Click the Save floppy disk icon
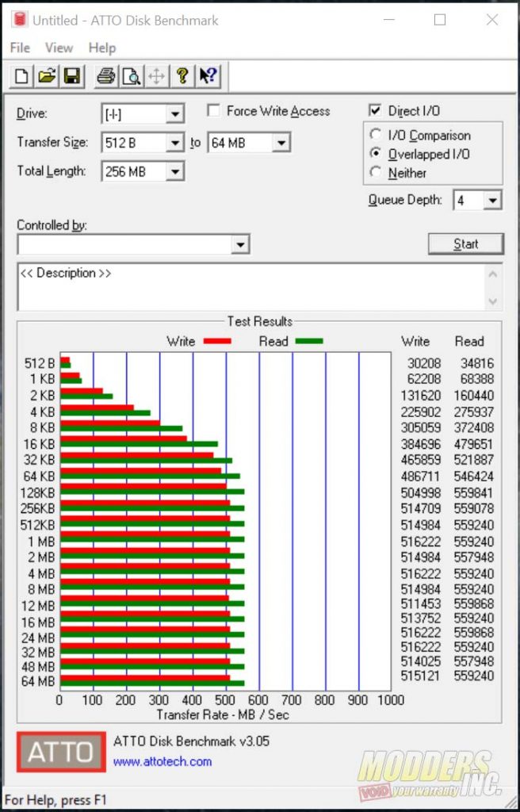 click(x=72, y=76)
